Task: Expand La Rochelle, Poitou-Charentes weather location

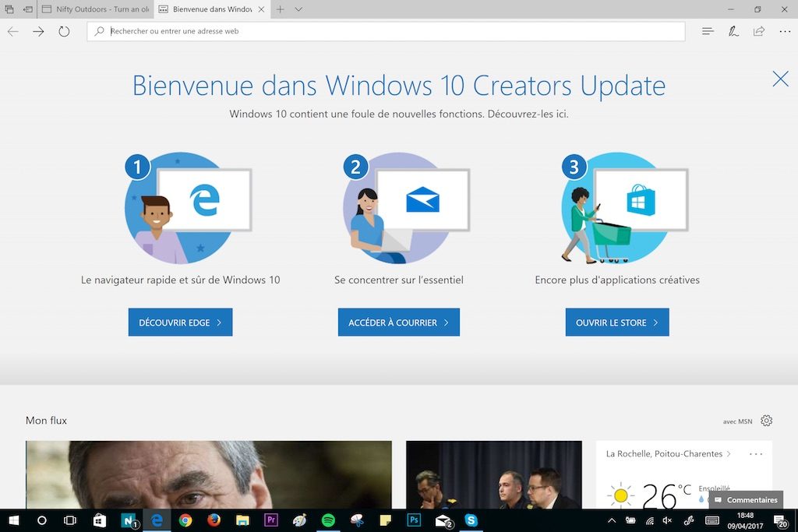Action: pos(668,453)
